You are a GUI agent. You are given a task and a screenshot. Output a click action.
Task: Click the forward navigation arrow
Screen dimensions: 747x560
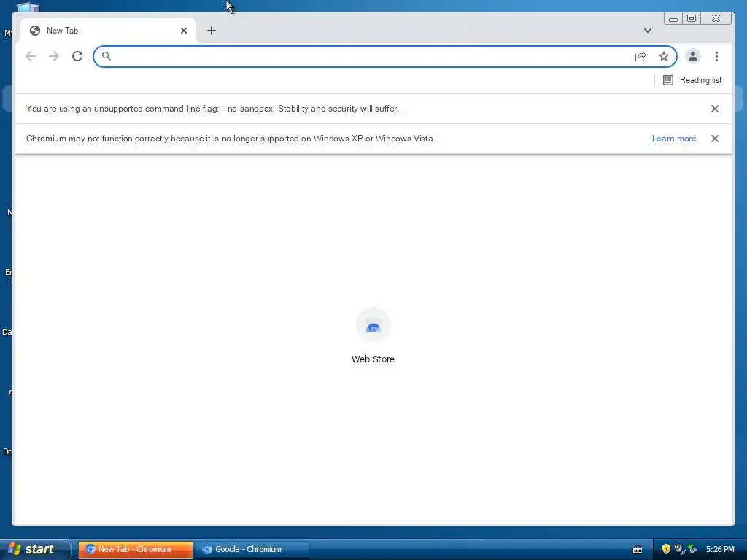coord(54,56)
